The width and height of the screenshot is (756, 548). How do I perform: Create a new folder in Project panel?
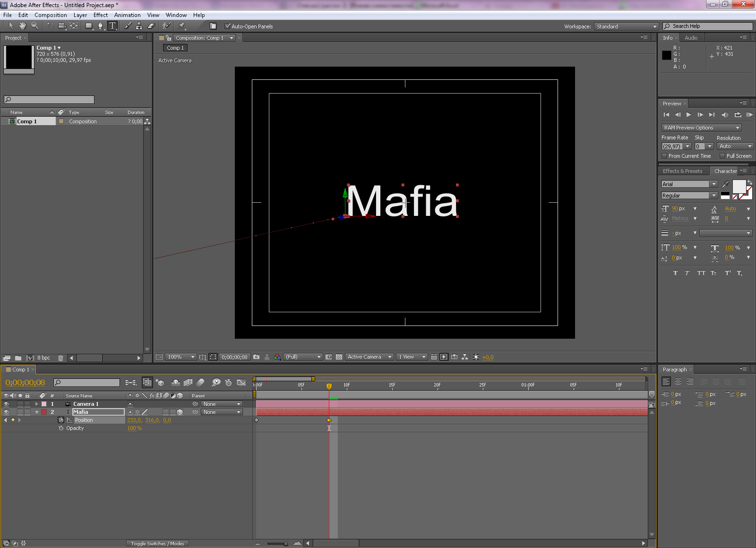[18, 358]
